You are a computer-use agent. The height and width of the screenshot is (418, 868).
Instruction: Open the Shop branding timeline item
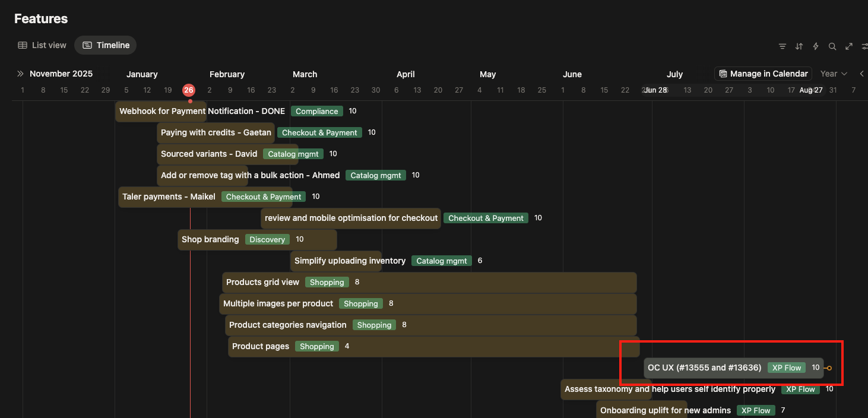click(x=210, y=239)
